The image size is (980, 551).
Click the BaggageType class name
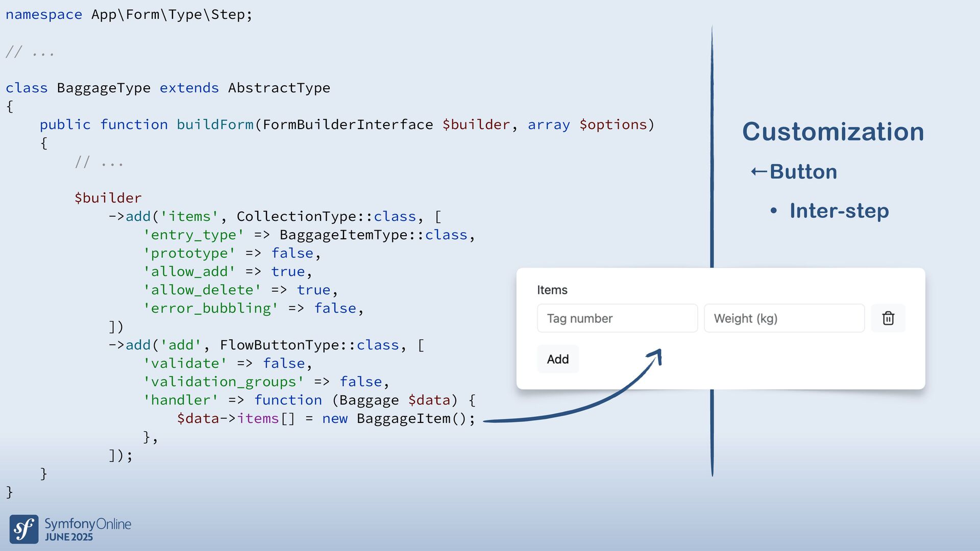[x=104, y=88]
